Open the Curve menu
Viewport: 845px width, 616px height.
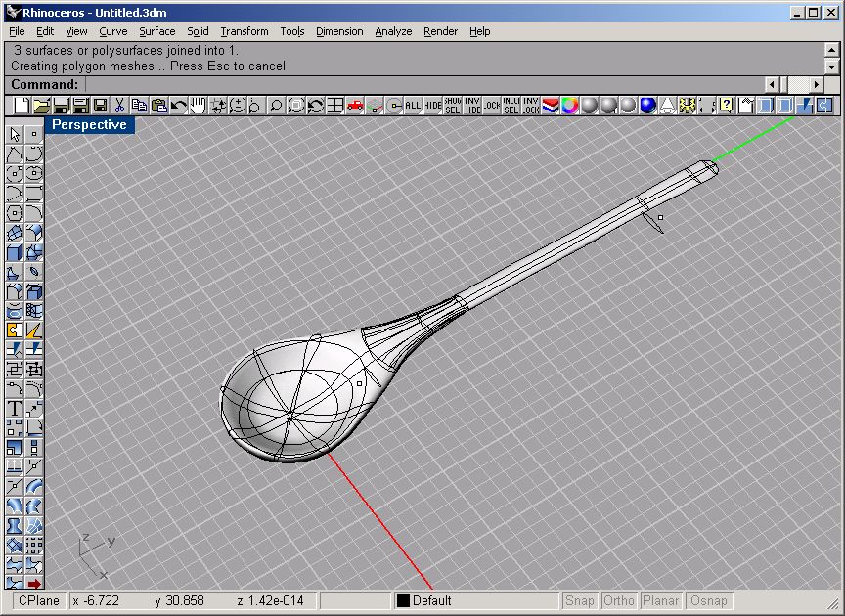[x=113, y=31]
